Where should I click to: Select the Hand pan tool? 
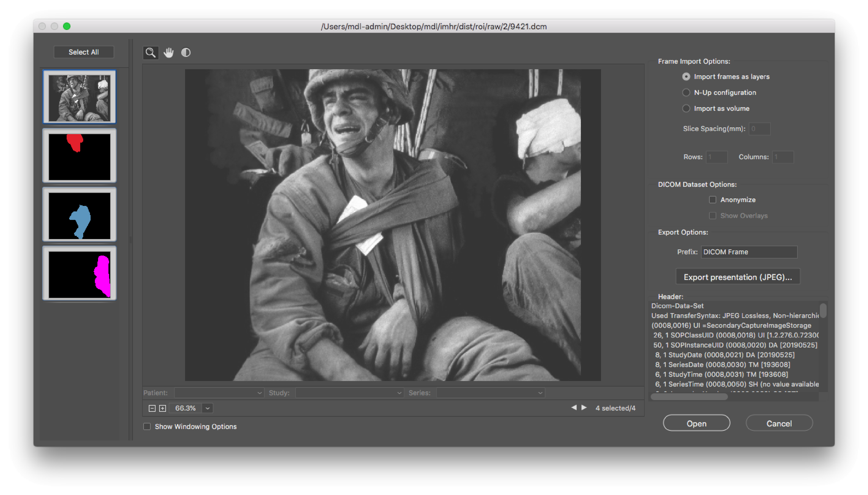[x=169, y=53]
